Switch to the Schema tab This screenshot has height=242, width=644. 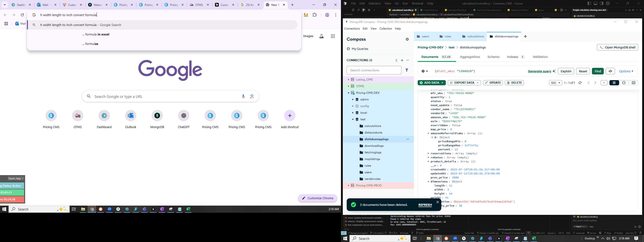pyautogui.click(x=493, y=57)
